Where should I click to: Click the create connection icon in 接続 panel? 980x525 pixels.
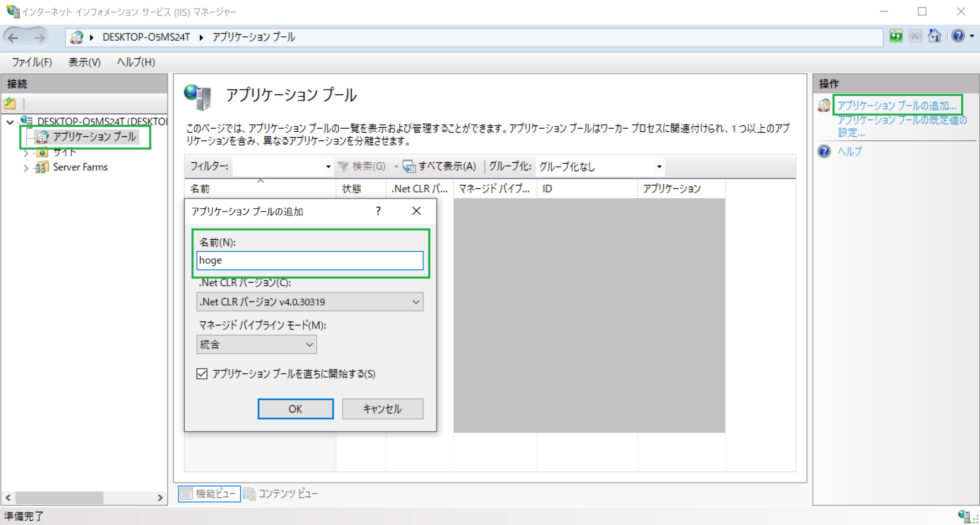10,103
